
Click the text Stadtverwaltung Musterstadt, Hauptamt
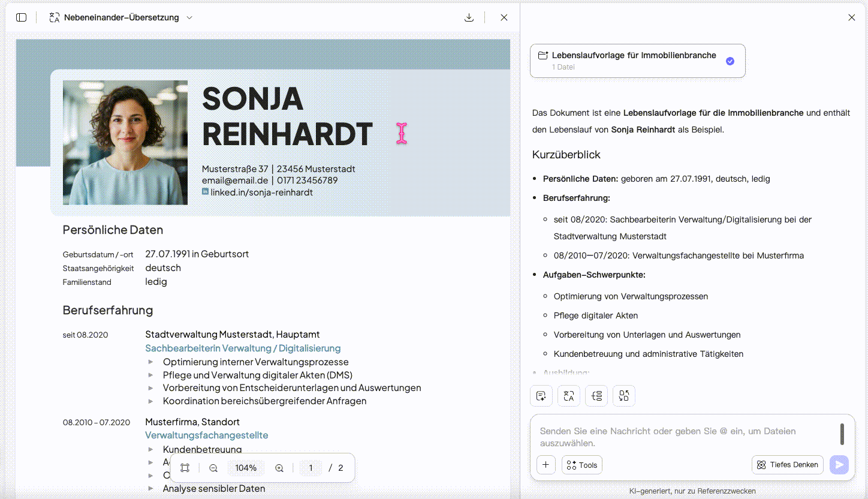click(x=233, y=335)
